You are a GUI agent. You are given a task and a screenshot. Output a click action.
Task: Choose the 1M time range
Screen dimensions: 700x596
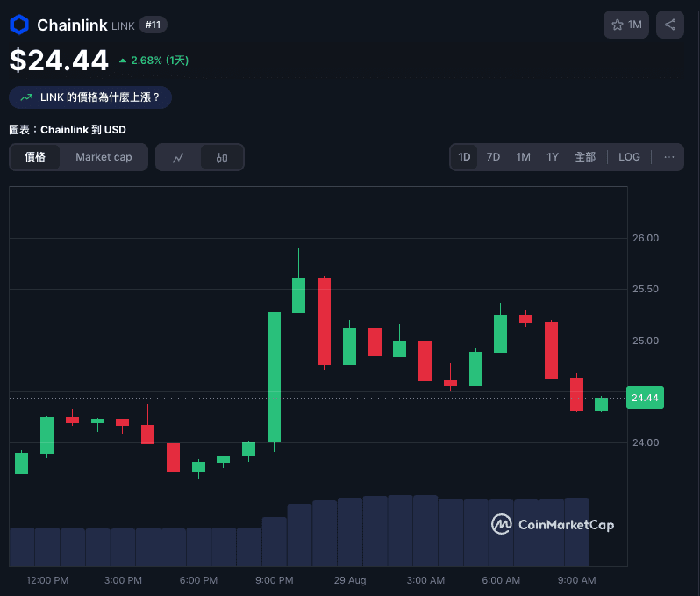point(523,157)
